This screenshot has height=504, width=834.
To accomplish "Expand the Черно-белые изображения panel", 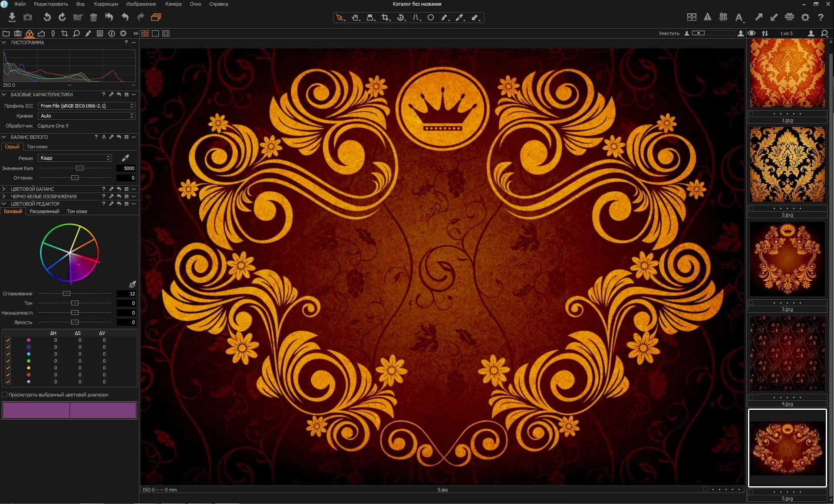I will tap(4, 196).
